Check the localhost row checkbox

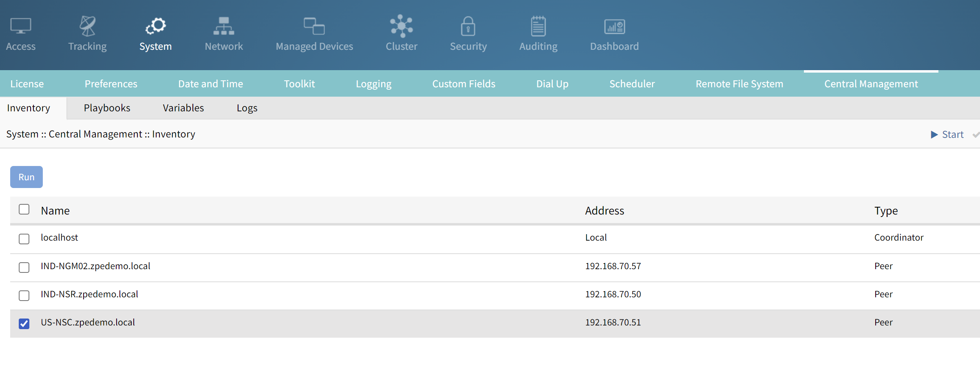pos(24,239)
